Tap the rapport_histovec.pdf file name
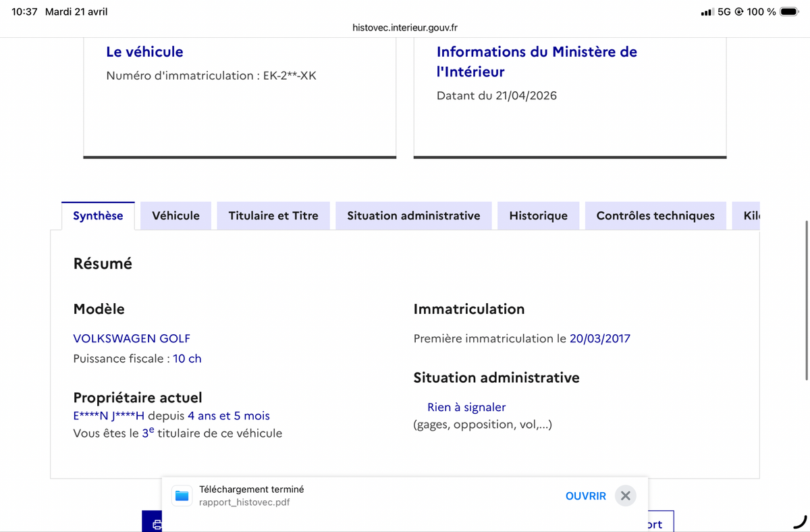This screenshot has height=532, width=810. pos(244,502)
